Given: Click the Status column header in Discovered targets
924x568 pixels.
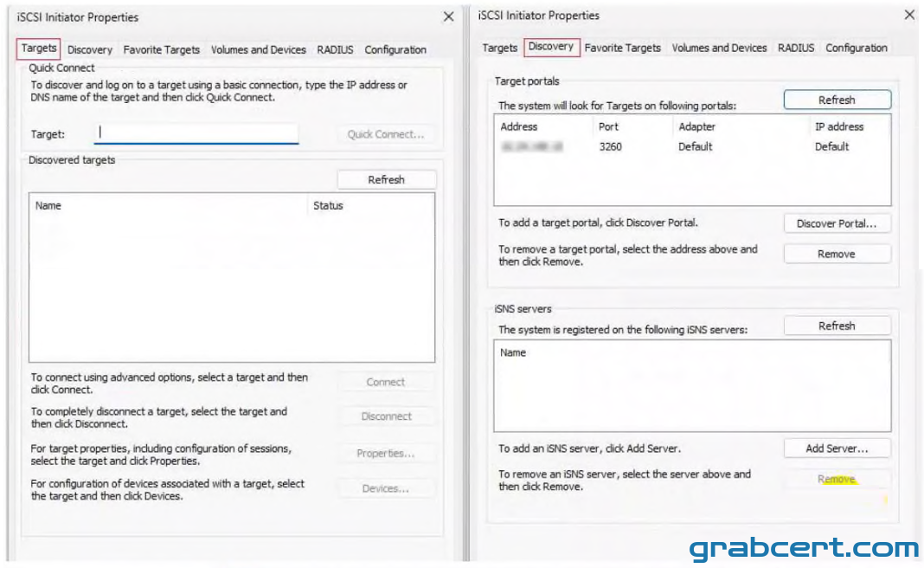Looking at the screenshot, I should (370, 206).
